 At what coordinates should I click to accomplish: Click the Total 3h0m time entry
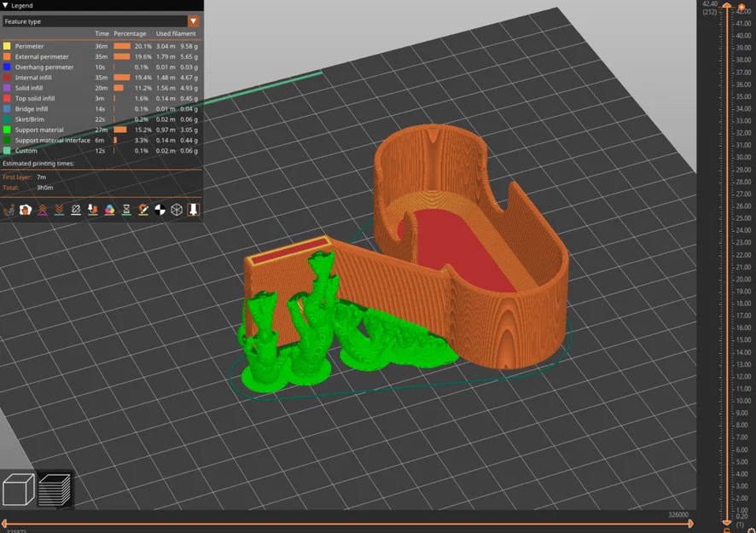[x=27, y=188]
